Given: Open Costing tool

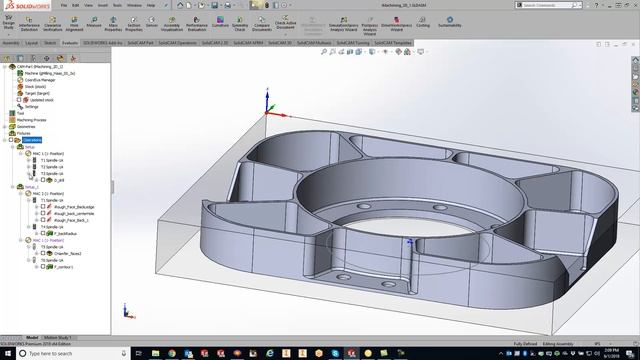Looking at the screenshot, I should pyautogui.click(x=423, y=22).
